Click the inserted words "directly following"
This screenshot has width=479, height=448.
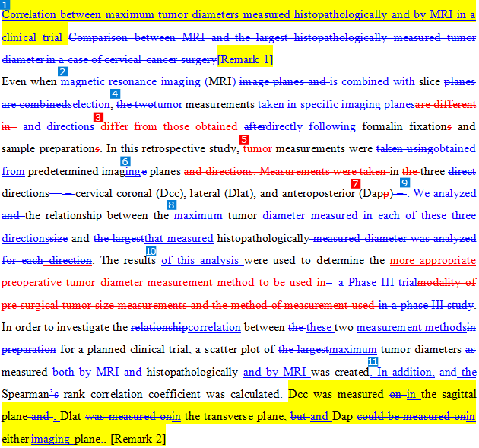point(311,126)
